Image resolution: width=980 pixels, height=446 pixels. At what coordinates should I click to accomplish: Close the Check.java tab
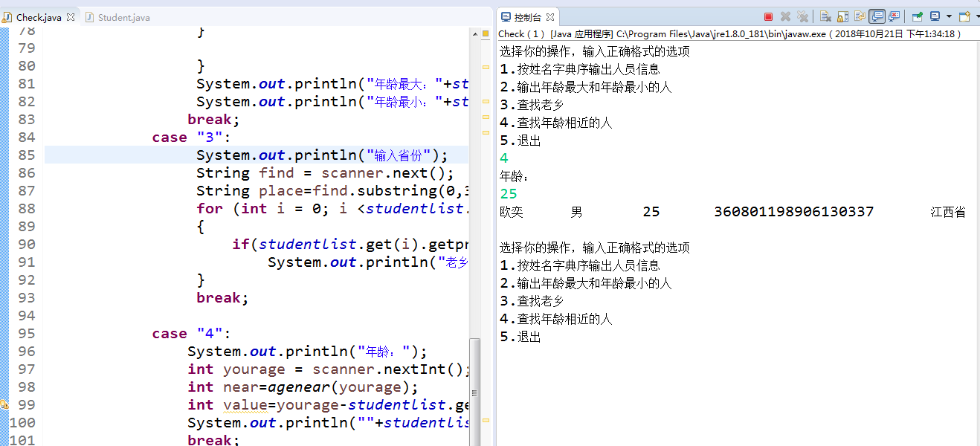71,17
